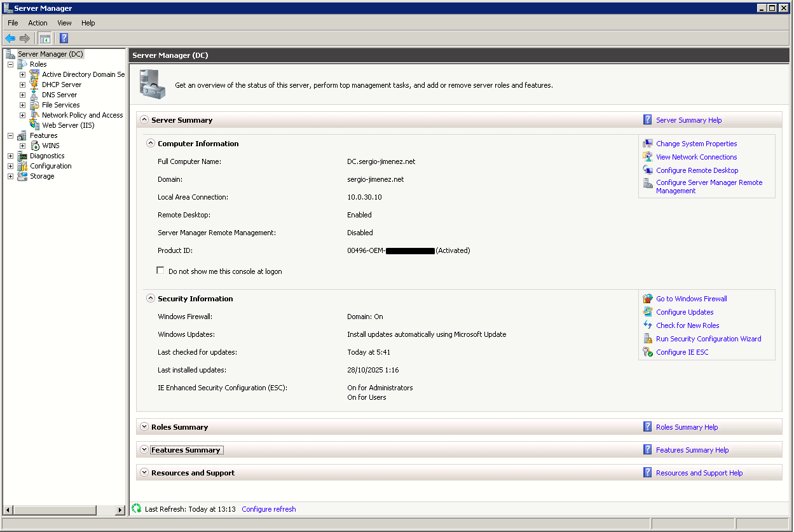Click the Web Server (IIS) icon
This screenshot has width=794, height=532.
click(x=34, y=125)
